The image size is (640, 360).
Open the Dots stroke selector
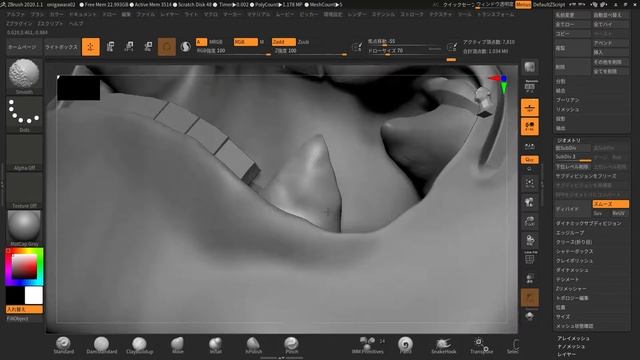(24, 114)
